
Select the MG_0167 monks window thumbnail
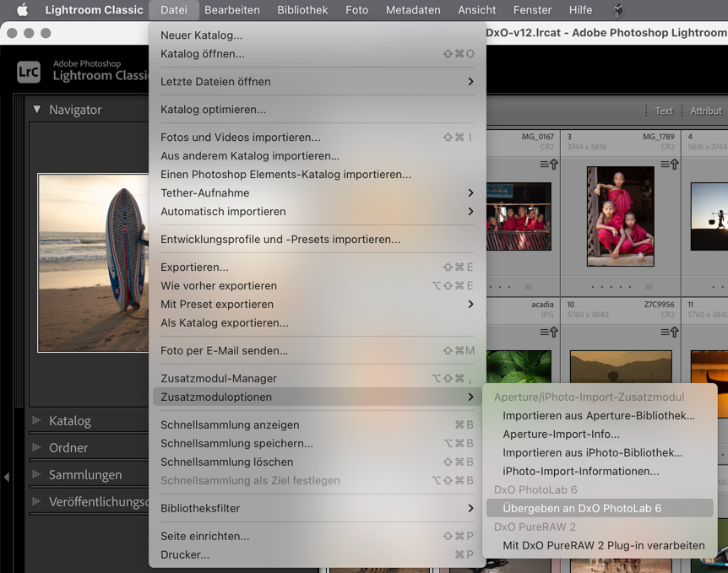tap(519, 216)
